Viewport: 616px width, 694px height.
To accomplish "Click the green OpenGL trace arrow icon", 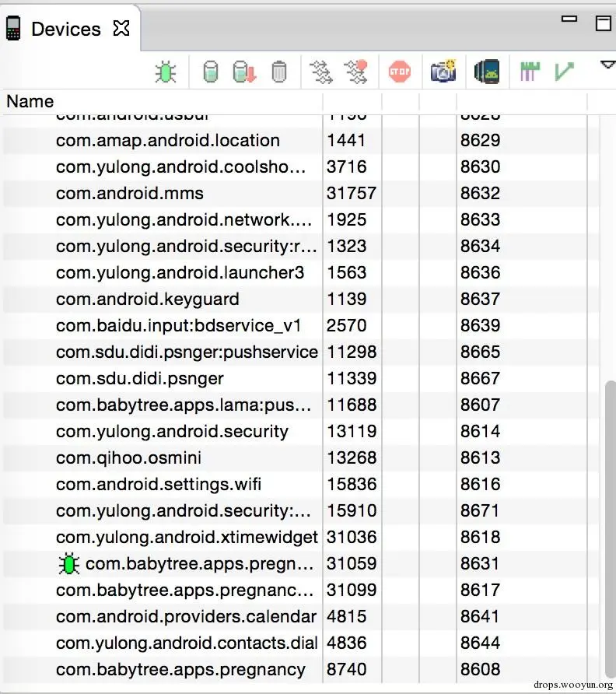I will pos(564,72).
